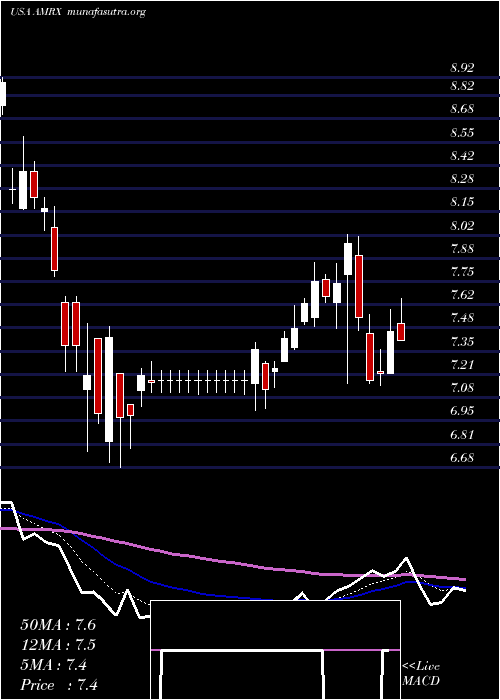Click the 7.75 price axis label

coord(462,272)
